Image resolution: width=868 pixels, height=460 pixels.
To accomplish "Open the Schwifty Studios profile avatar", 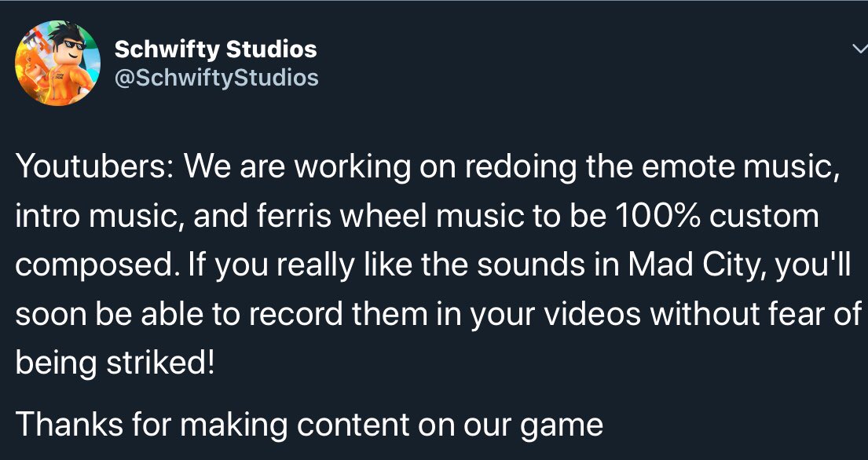I will pos(58,63).
